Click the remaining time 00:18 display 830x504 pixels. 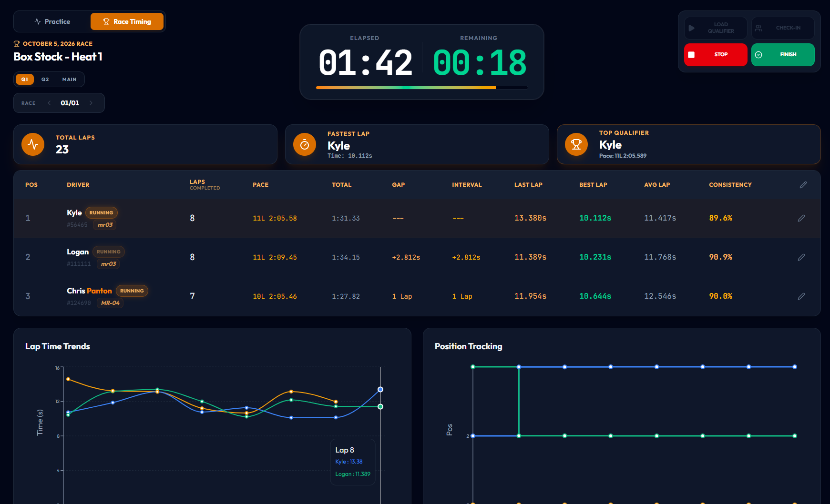tap(479, 63)
